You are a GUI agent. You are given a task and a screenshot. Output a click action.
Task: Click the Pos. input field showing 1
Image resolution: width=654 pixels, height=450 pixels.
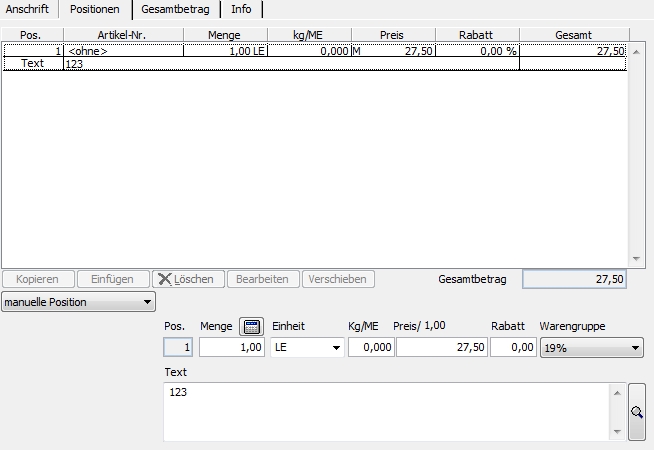coord(178,347)
